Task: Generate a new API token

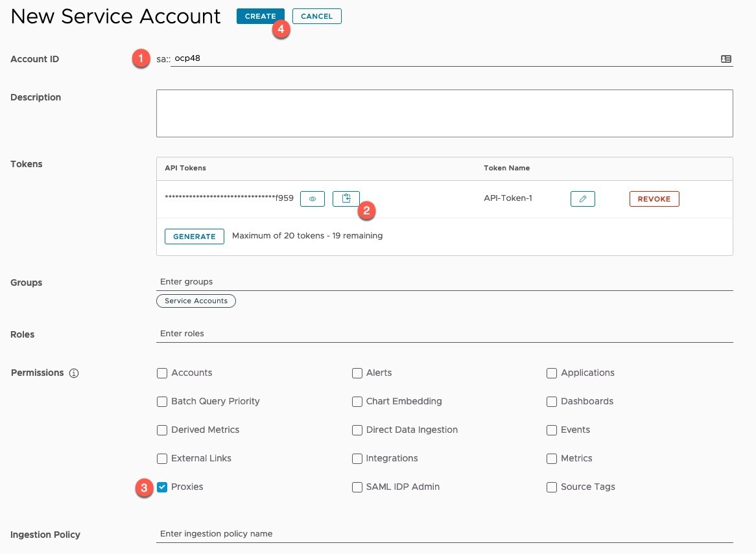Action: [195, 236]
